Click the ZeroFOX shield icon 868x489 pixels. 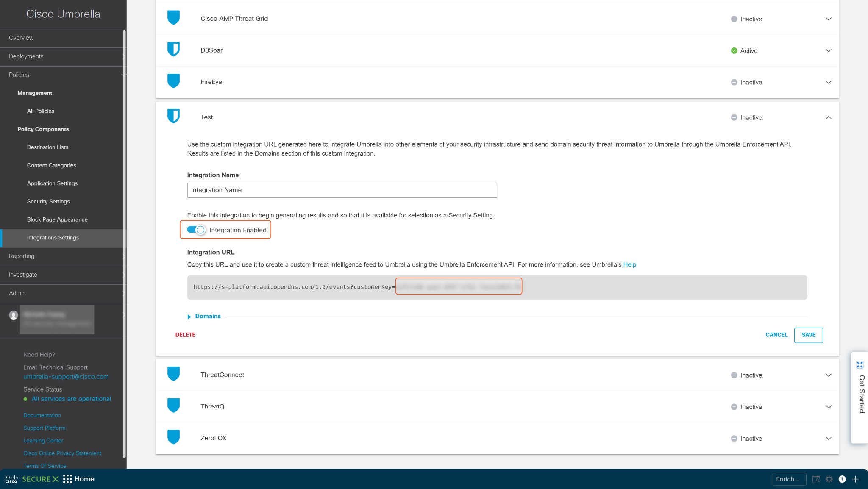[x=173, y=437]
